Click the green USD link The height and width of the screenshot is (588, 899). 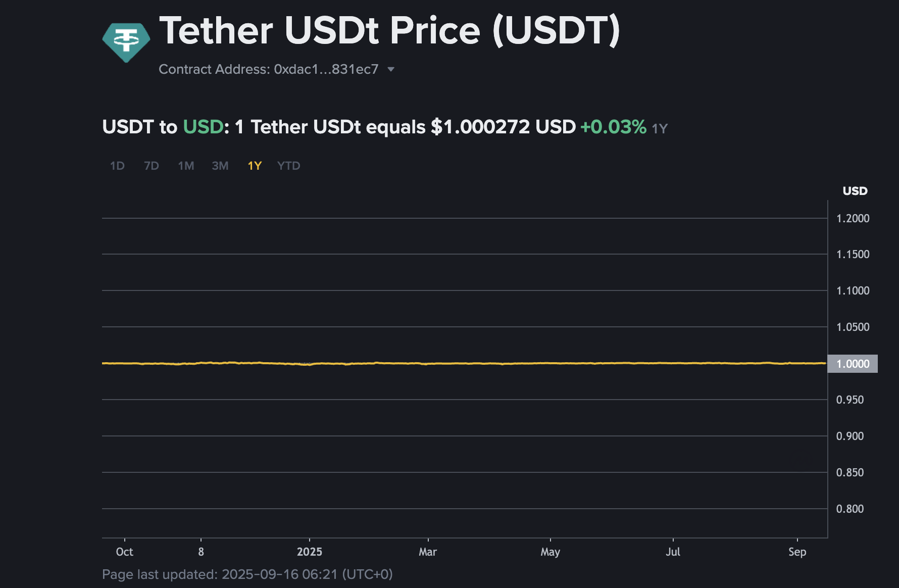(203, 127)
